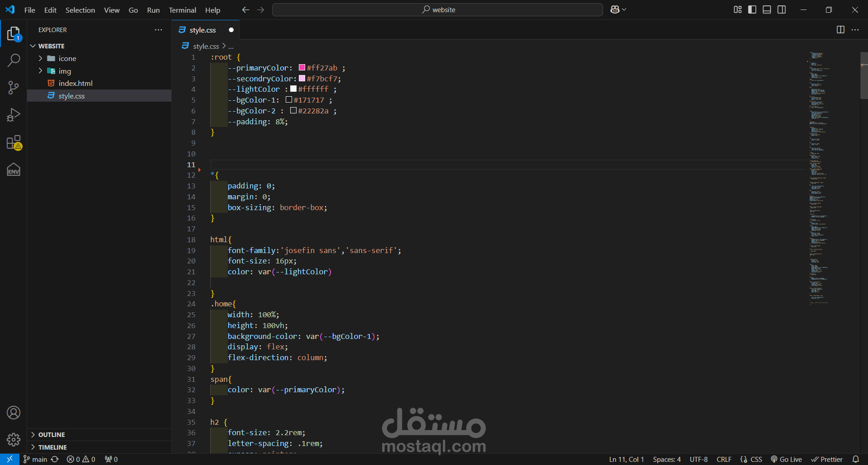Click the main branch button
This screenshot has height=465, width=868.
[x=35, y=459]
